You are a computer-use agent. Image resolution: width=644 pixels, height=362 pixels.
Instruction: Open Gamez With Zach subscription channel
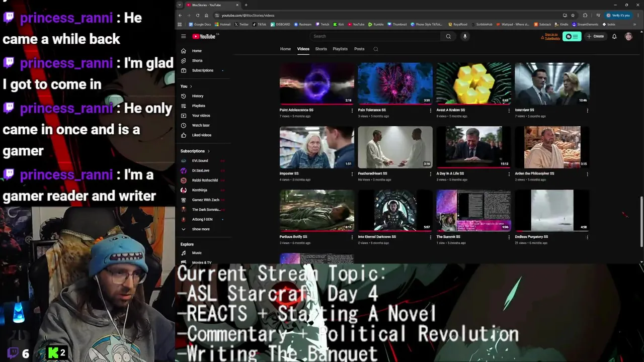click(x=203, y=200)
